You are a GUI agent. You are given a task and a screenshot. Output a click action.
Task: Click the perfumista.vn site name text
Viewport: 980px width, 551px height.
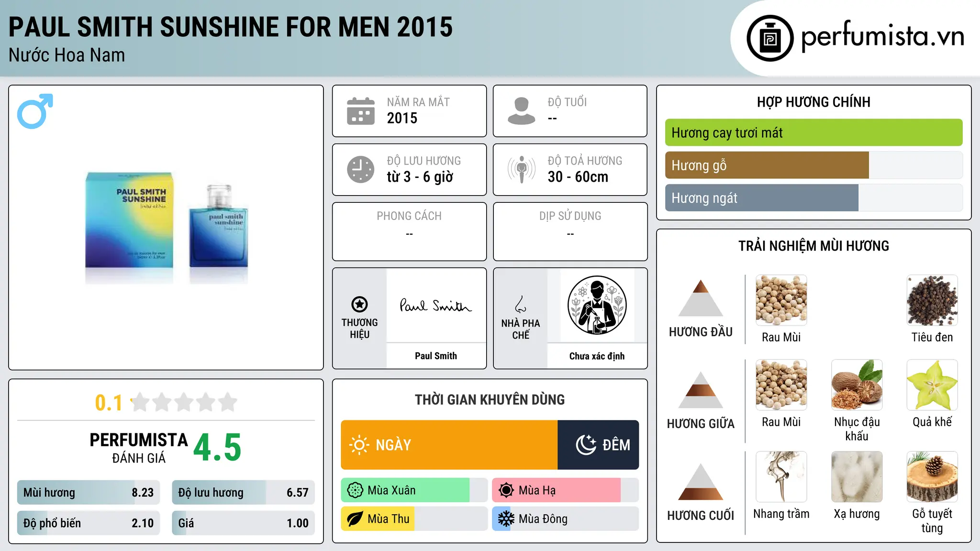[882, 37]
